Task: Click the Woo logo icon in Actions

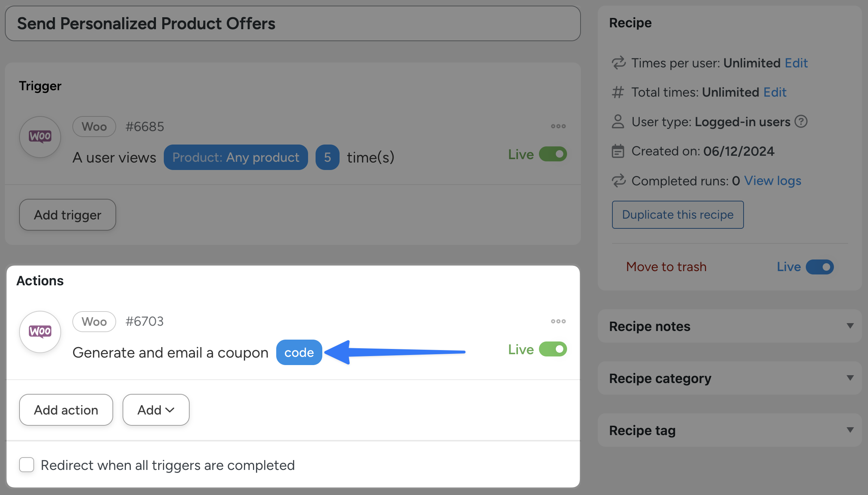Action: point(40,332)
